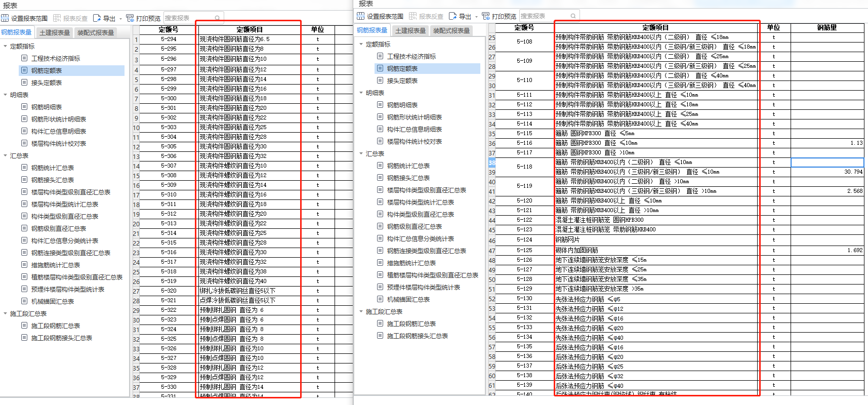The image size is (868, 405).
Task: Open 导出 dropdown arrow in right window
Action: 476,17
